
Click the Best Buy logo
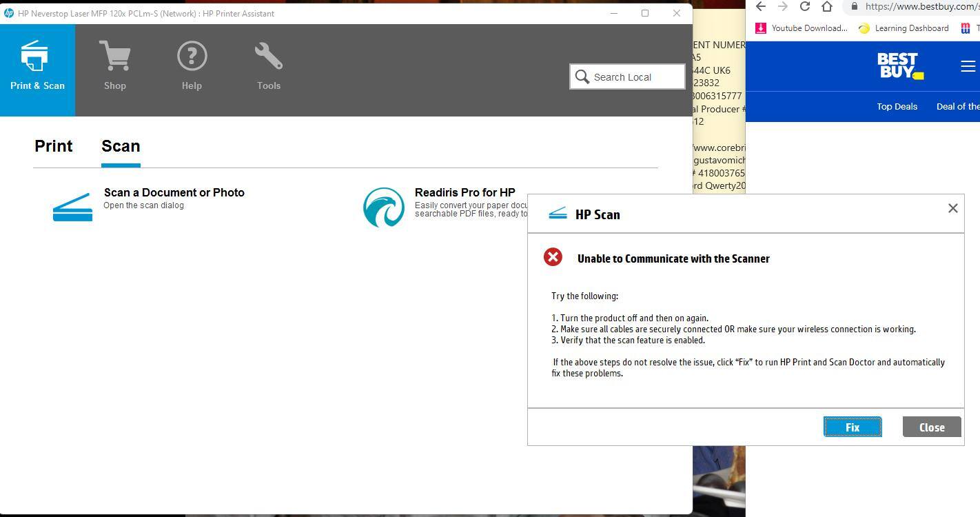click(899, 66)
